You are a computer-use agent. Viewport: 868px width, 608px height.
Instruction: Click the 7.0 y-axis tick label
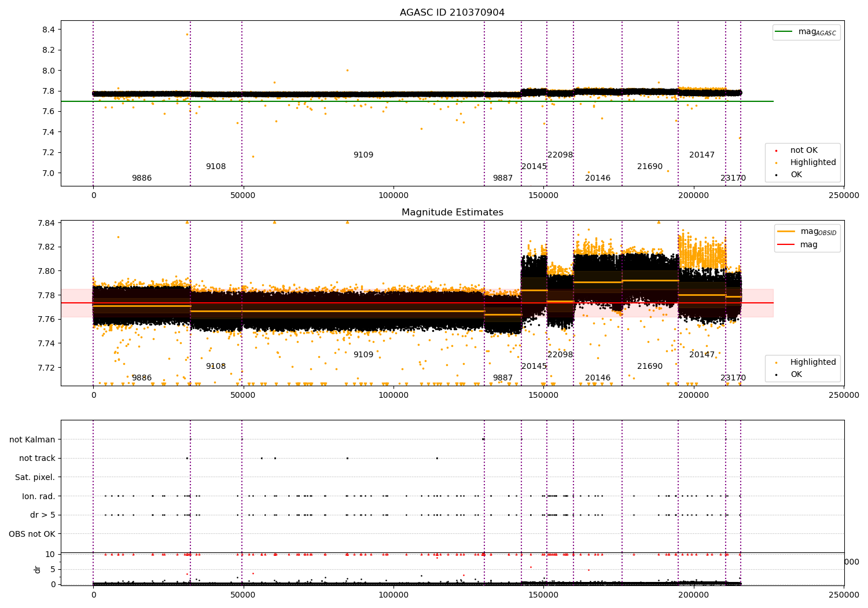[x=49, y=173]
